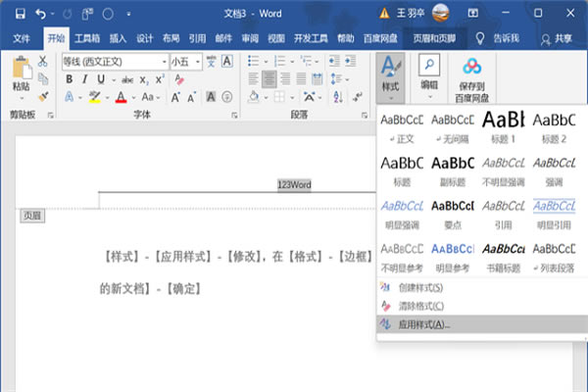Open the Undo history dropdown arrow
The image size is (588, 392).
pyautogui.click(x=53, y=14)
